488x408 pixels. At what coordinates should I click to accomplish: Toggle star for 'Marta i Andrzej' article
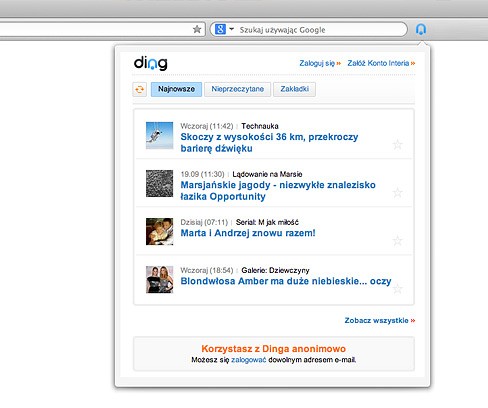[x=397, y=241]
